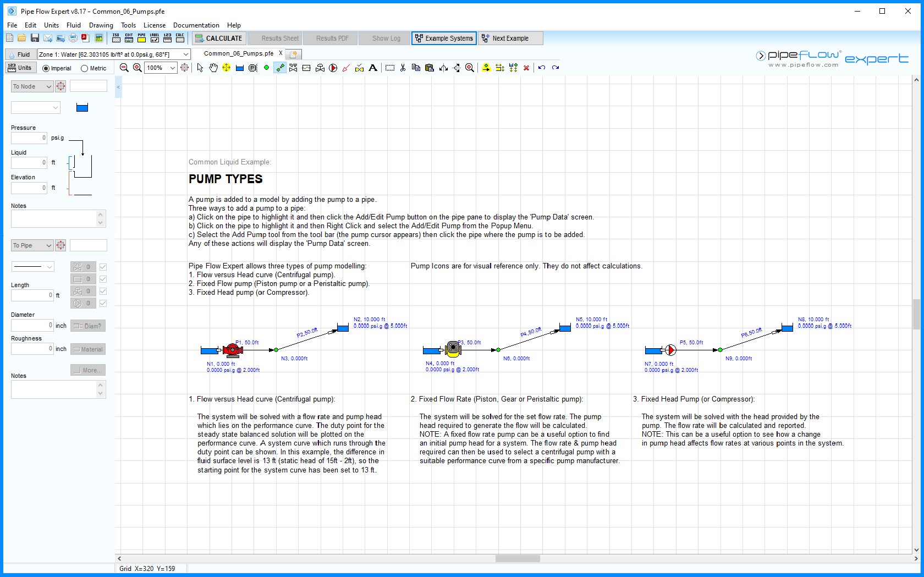Select the green Add Node tool

click(x=266, y=68)
